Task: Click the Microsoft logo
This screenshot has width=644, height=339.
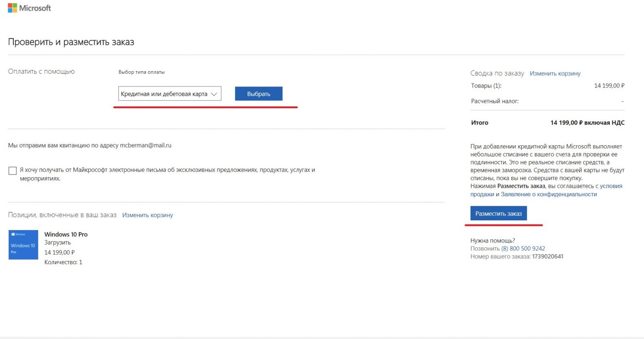Action: 29,8
